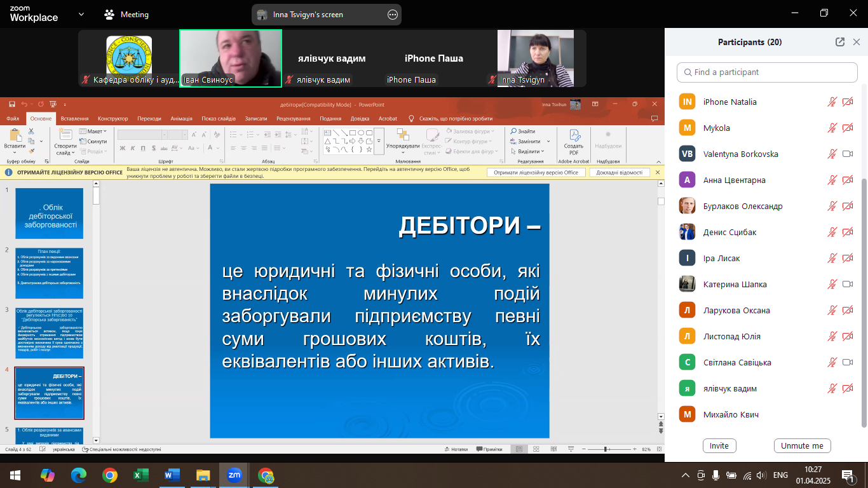Open Excel from the Windows taskbar

[x=140, y=475]
